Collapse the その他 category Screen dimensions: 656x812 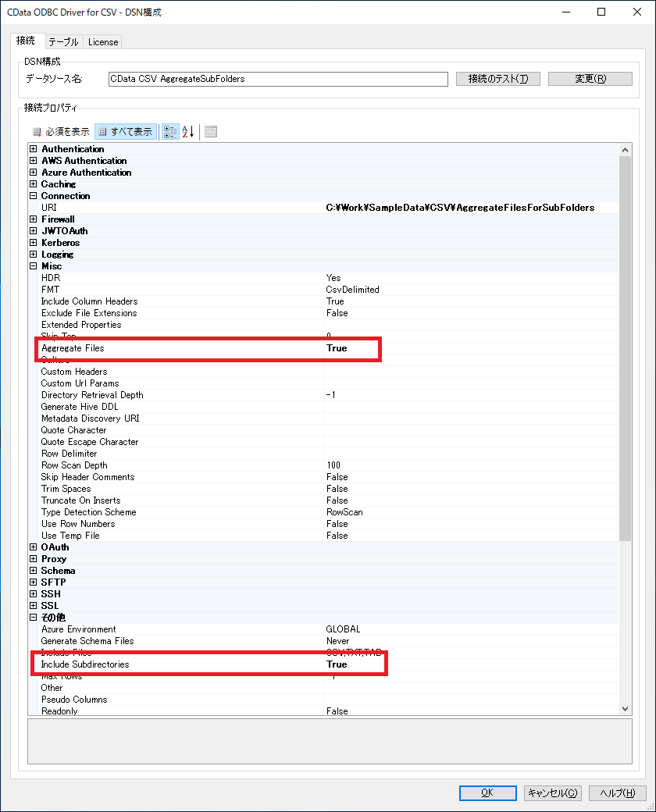point(33,618)
